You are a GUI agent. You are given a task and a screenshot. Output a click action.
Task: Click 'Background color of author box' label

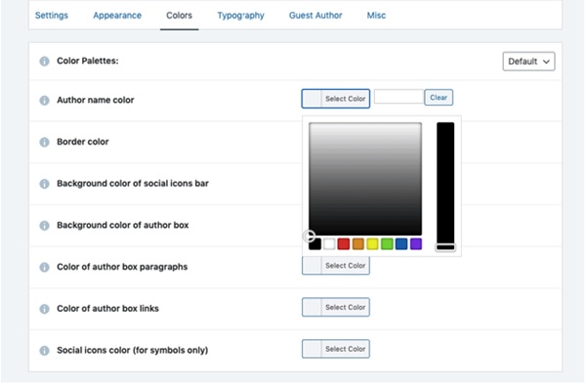123,225
